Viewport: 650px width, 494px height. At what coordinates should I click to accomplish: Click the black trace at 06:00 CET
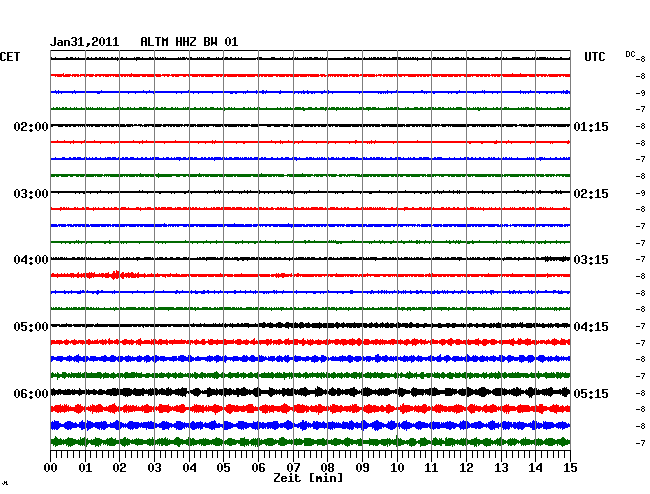[310, 392]
